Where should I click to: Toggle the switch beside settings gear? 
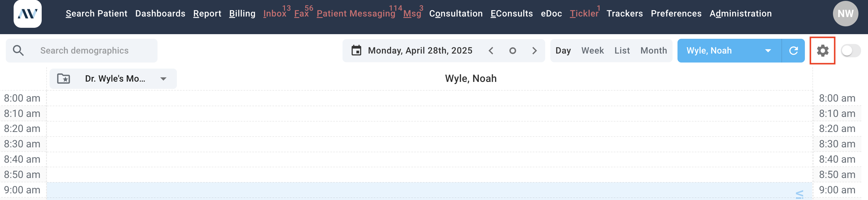point(851,50)
